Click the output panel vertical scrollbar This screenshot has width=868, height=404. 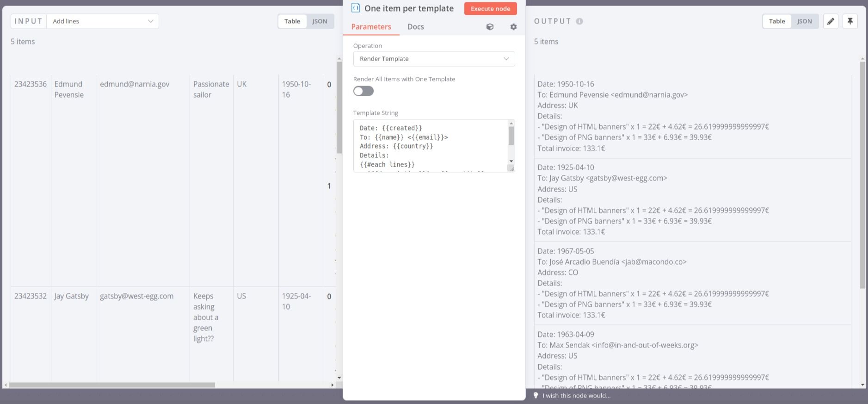coord(862,176)
